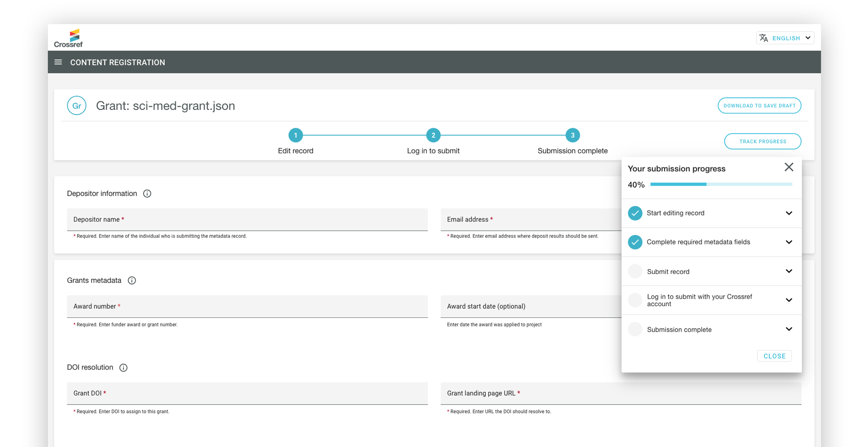The image size is (868, 447).
Task: Expand Log in to submit with Crossref account
Action: [x=788, y=300]
